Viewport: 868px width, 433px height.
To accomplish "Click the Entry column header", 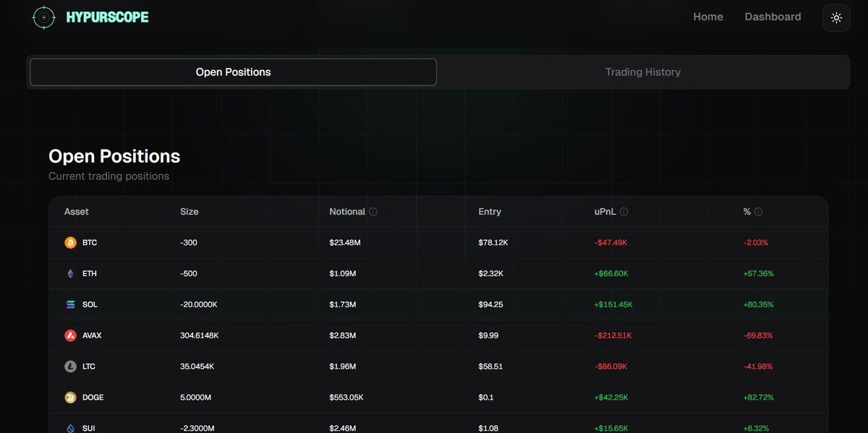I will (490, 212).
